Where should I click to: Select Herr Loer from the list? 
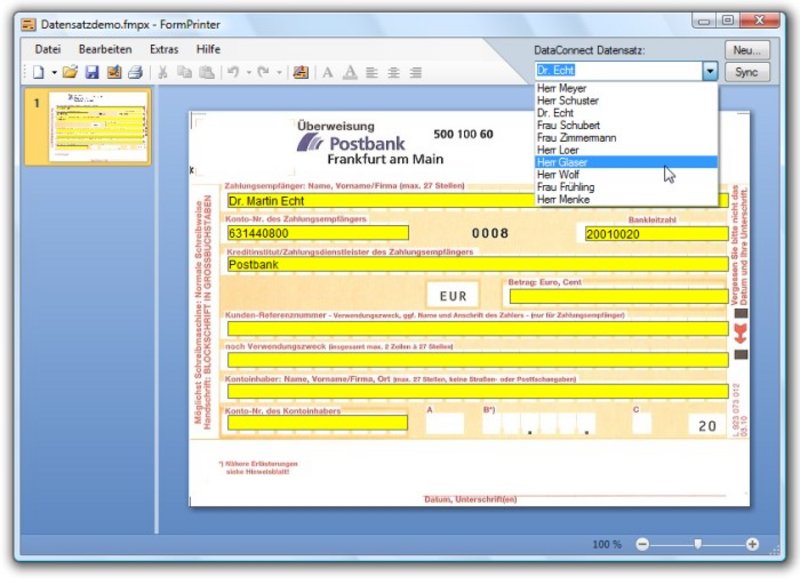point(626,150)
